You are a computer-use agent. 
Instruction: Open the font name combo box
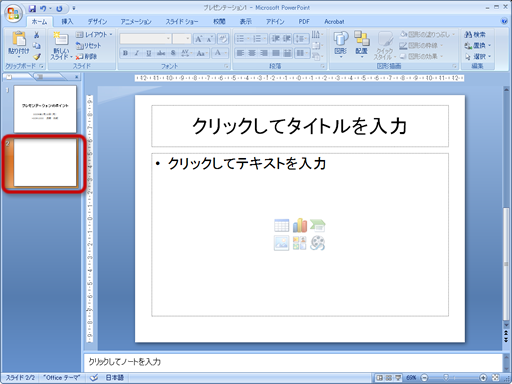[145, 39]
